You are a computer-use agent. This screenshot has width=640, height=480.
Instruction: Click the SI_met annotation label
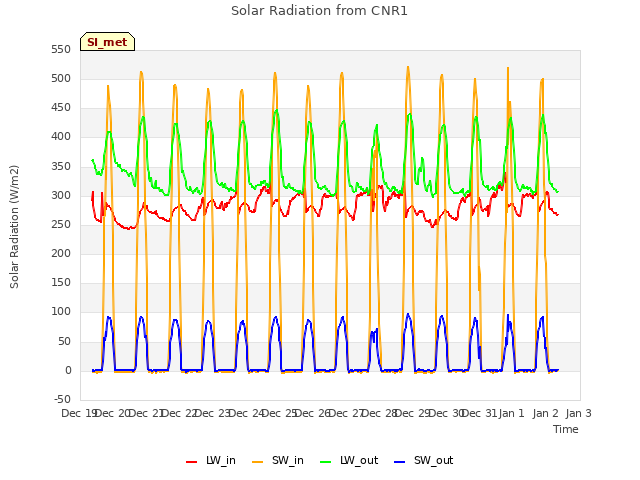point(107,42)
